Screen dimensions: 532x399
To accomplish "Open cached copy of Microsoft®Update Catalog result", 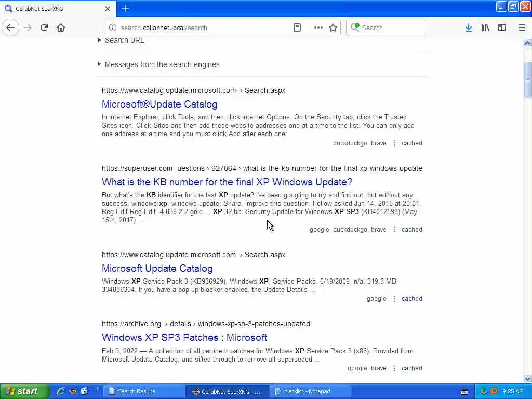I will (x=411, y=143).
